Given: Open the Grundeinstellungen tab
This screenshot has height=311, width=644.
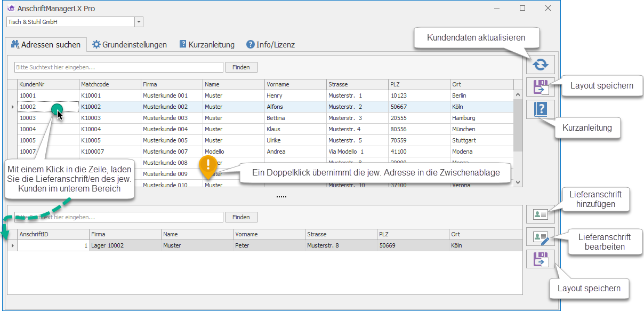Looking at the screenshot, I should 130,45.
